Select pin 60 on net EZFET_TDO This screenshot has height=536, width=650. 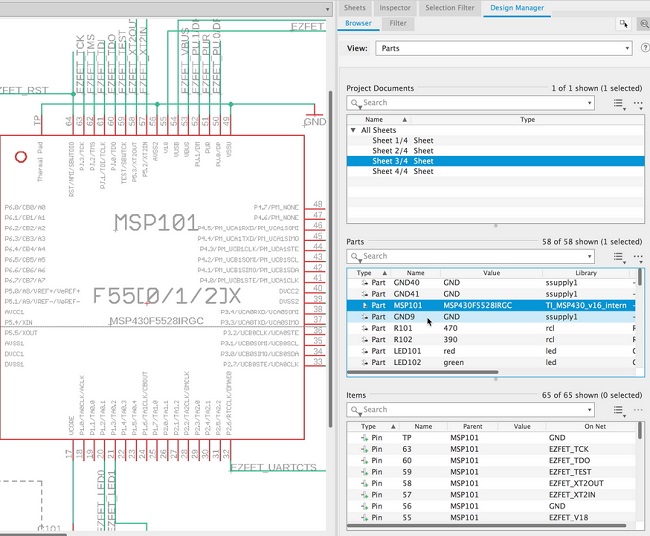[x=491, y=461]
